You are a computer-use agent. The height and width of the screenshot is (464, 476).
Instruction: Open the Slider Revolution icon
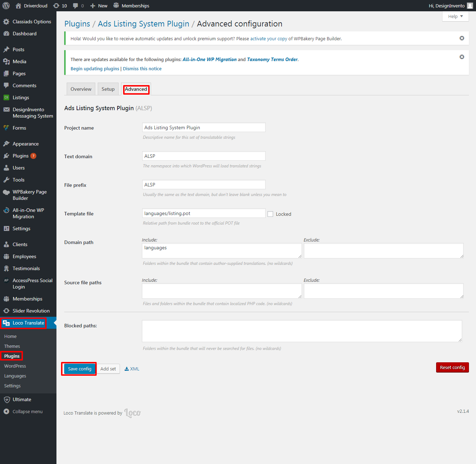6,311
